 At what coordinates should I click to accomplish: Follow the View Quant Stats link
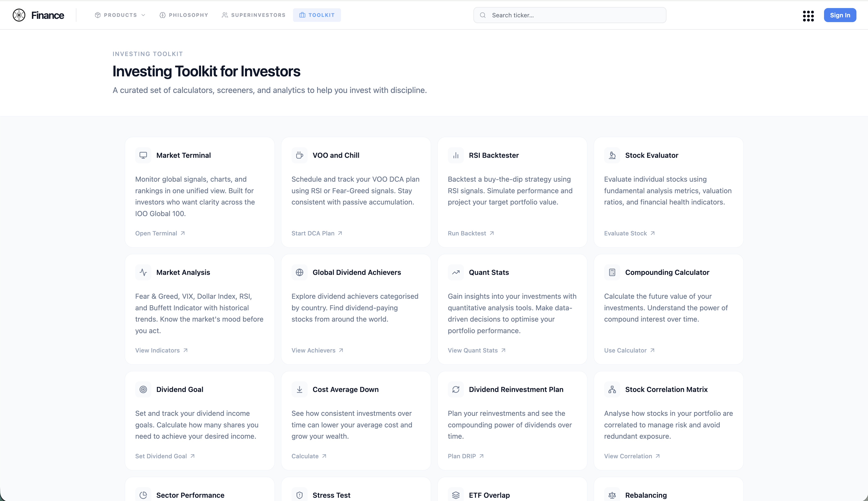pos(477,350)
